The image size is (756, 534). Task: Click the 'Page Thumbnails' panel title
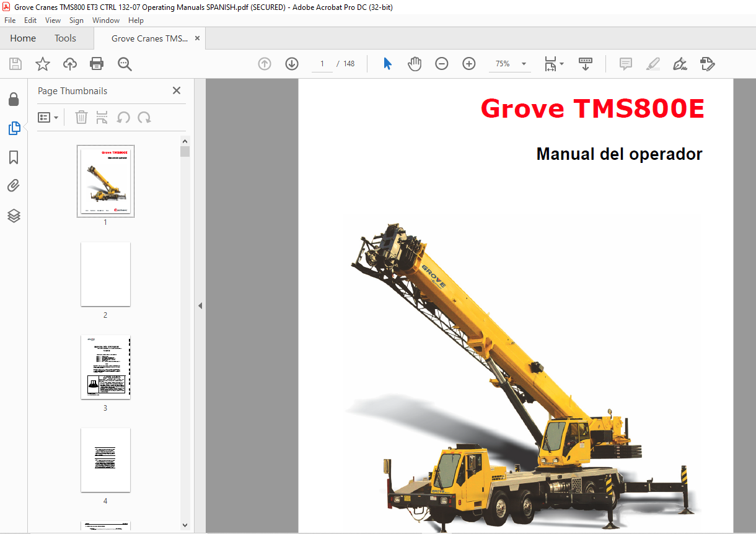pyautogui.click(x=73, y=91)
